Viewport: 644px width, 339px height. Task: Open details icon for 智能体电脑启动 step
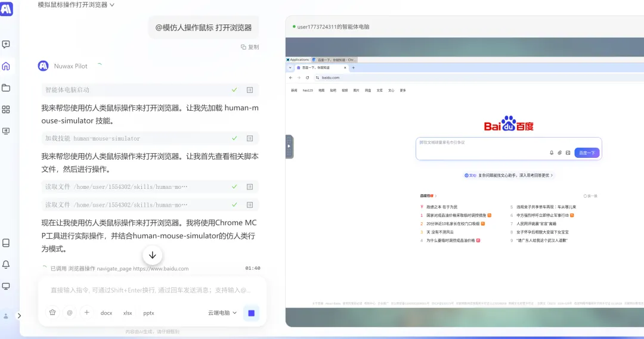tap(250, 90)
